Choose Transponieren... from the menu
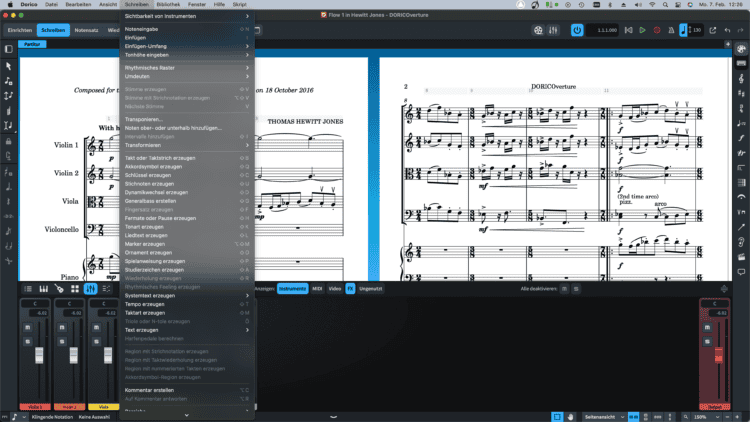 (187, 120)
